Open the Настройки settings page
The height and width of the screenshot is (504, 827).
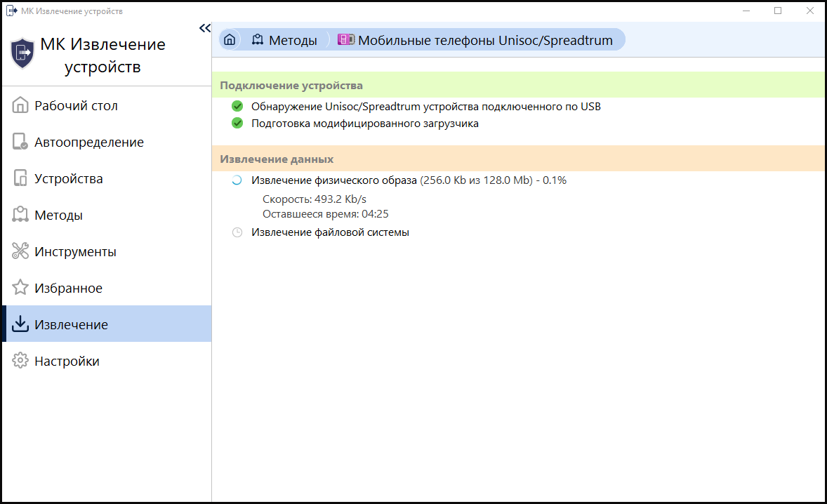[67, 362]
